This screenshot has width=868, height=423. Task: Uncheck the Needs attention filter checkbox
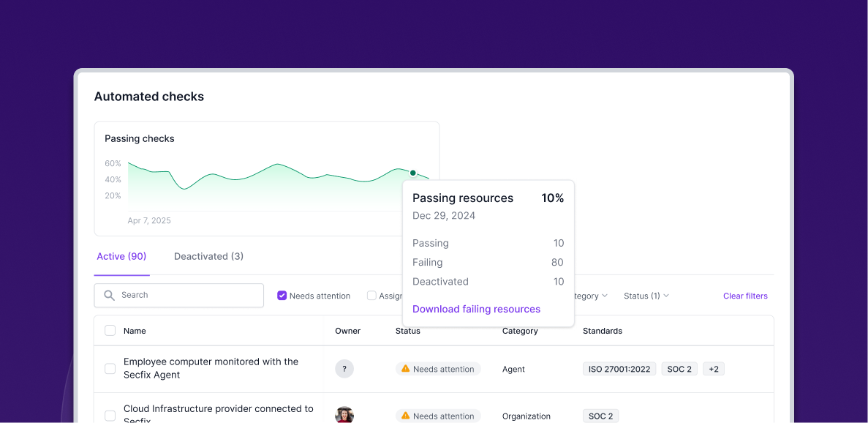282,296
